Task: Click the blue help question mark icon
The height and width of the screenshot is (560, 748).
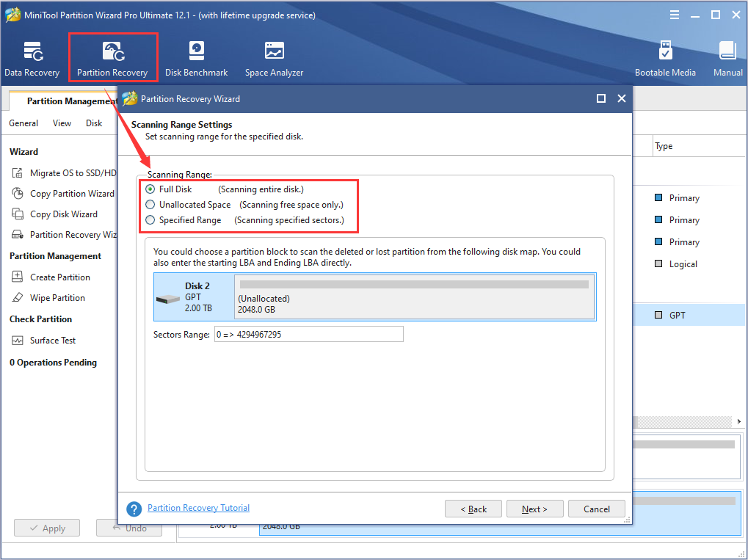Action: click(134, 509)
